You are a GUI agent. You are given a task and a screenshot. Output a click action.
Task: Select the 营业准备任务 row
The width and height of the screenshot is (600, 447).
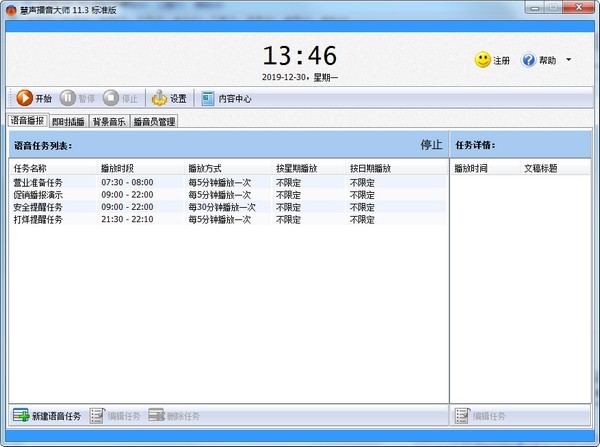38,183
